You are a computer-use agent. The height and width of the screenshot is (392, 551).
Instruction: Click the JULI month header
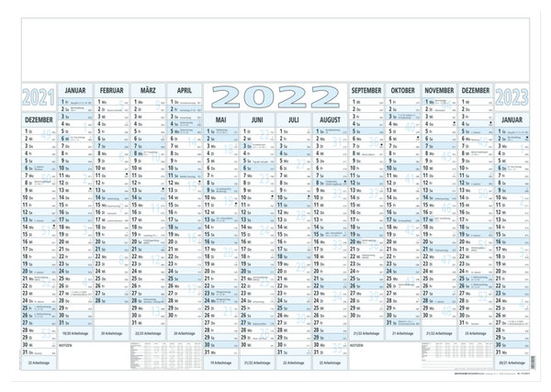[293, 119]
